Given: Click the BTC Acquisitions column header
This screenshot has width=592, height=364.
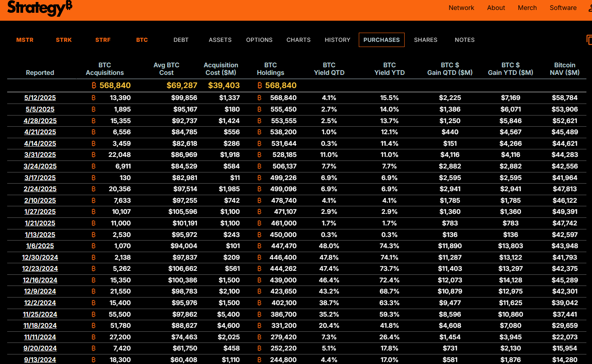Looking at the screenshot, I should 104,69.
